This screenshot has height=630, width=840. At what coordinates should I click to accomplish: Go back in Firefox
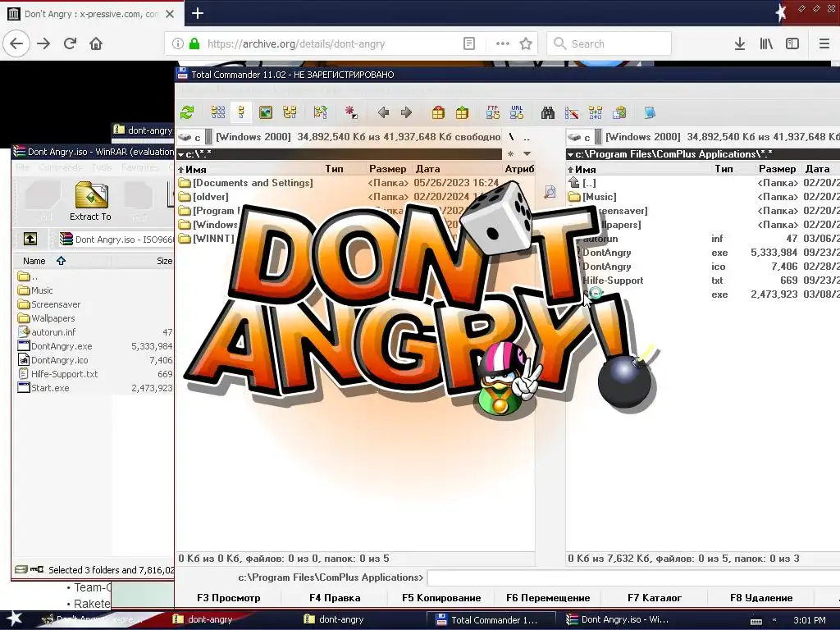point(16,43)
